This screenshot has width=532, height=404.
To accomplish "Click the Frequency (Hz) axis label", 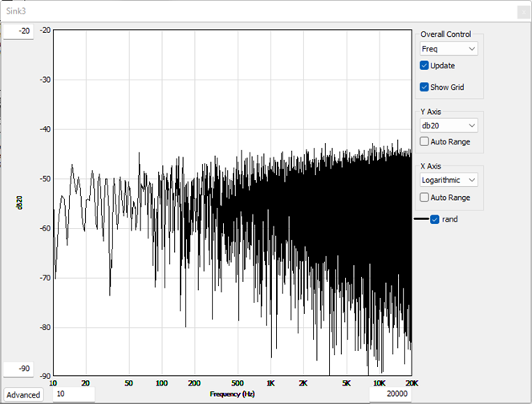I will (x=232, y=394).
